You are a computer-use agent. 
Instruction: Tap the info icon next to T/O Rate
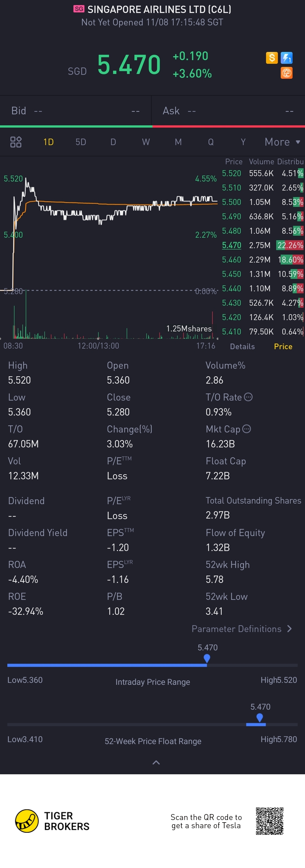click(248, 397)
